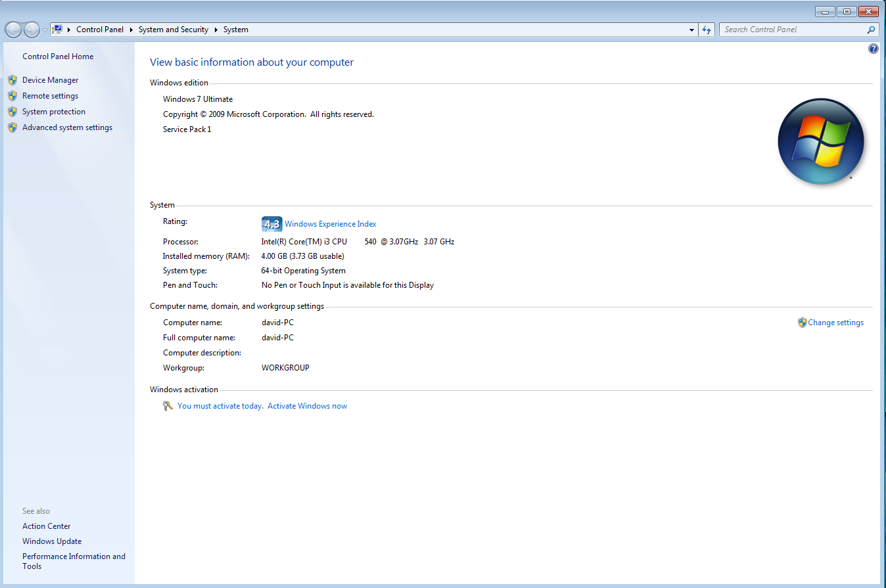886x588 pixels.
Task: Select the System and Security breadcrumb
Action: [x=174, y=30]
